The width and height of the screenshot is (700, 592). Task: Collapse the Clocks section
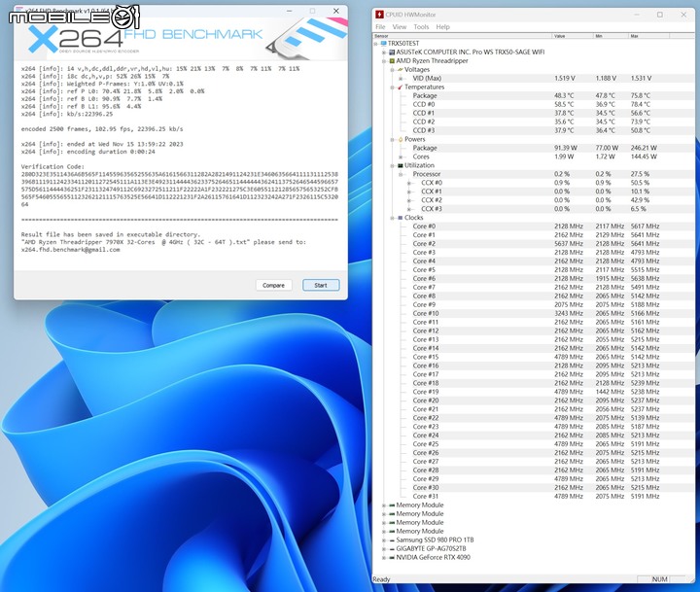pyautogui.click(x=393, y=218)
